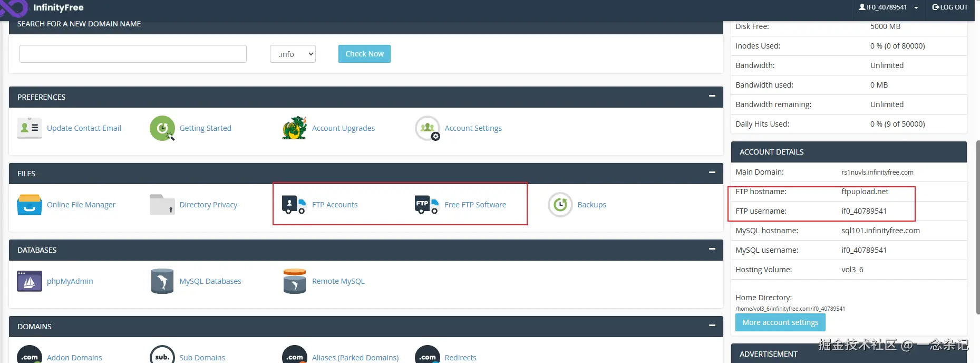The width and height of the screenshot is (980, 363).
Task: Go to the FTP Accounts link
Action: (335, 205)
